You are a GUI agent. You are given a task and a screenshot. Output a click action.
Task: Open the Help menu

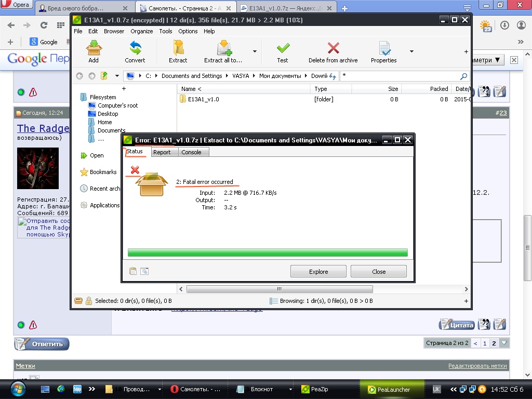[209, 31]
